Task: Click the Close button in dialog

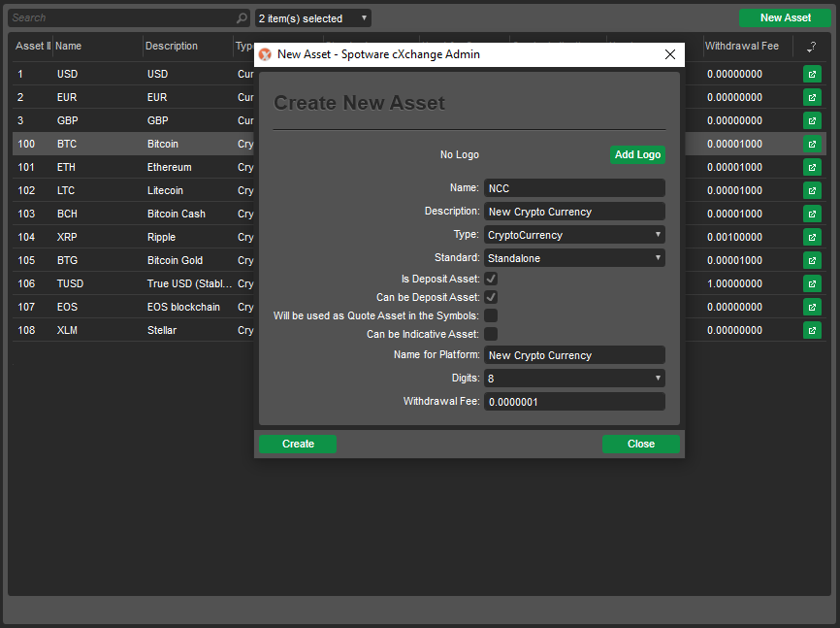Action: coord(641,444)
